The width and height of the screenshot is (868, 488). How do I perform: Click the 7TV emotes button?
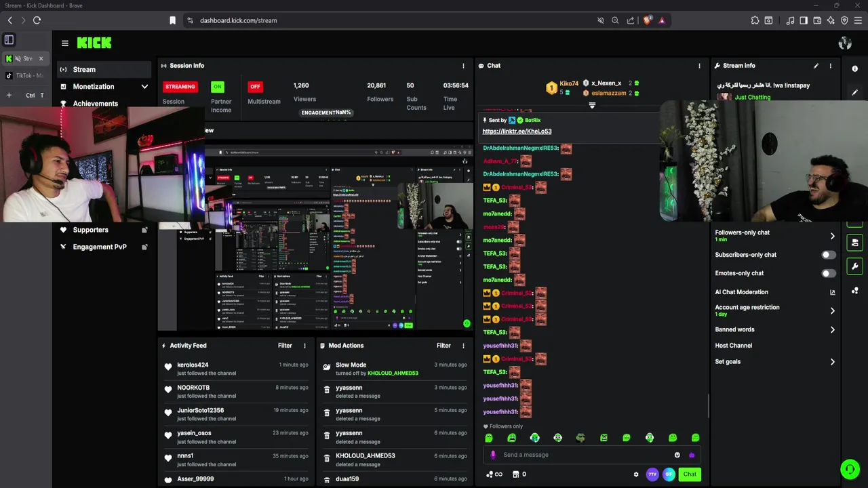[x=652, y=474]
